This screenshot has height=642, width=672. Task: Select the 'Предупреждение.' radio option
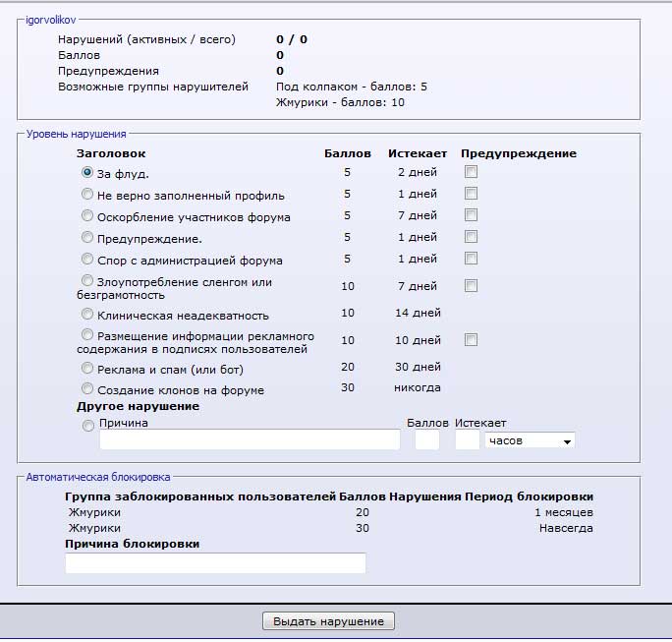point(87,237)
